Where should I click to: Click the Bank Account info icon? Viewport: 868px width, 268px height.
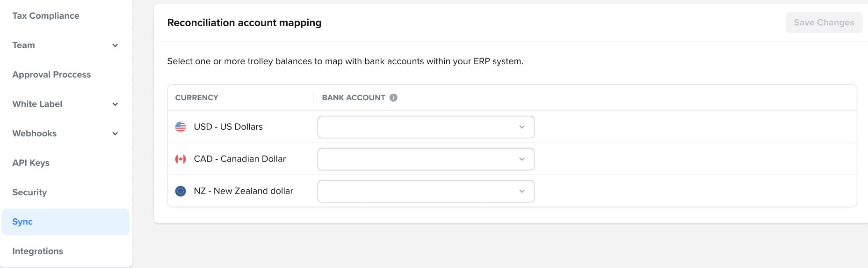coord(394,97)
